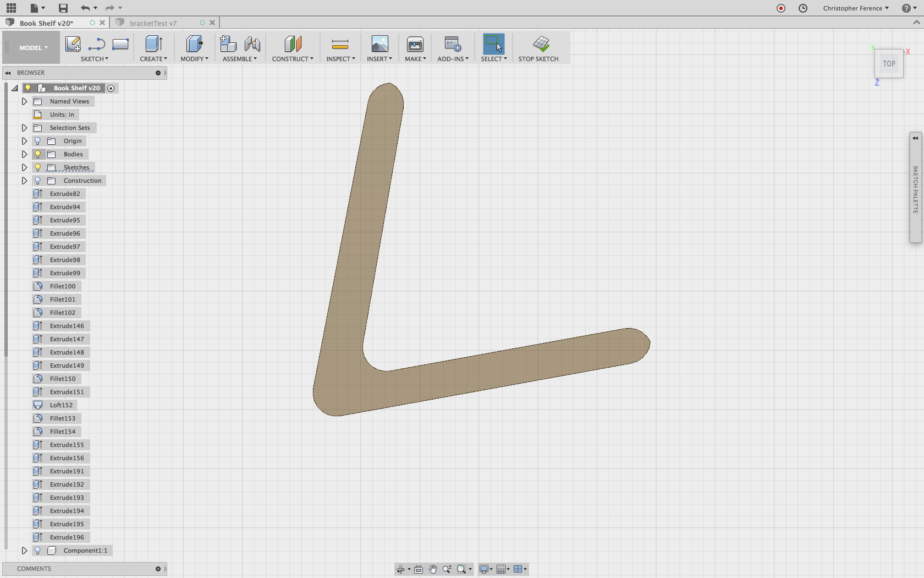Click the Joint assemble icon
Screen dimensions: 924x578
tap(252, 44)
